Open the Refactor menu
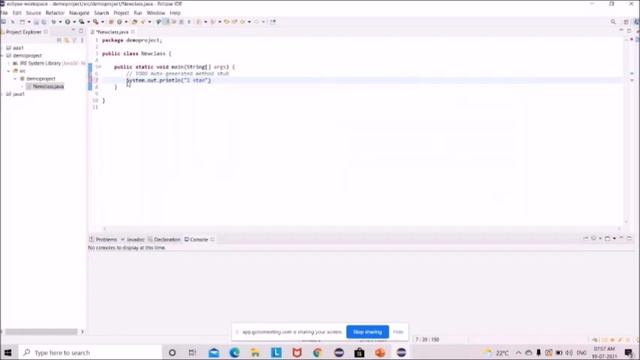This screenshot has width=640, height=360. click(55, 13)
